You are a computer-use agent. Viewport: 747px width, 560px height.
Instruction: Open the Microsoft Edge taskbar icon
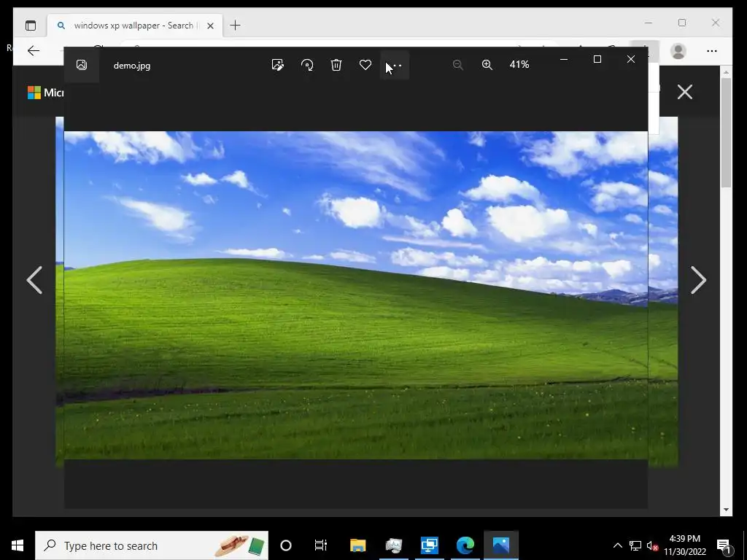click(465, 545)
